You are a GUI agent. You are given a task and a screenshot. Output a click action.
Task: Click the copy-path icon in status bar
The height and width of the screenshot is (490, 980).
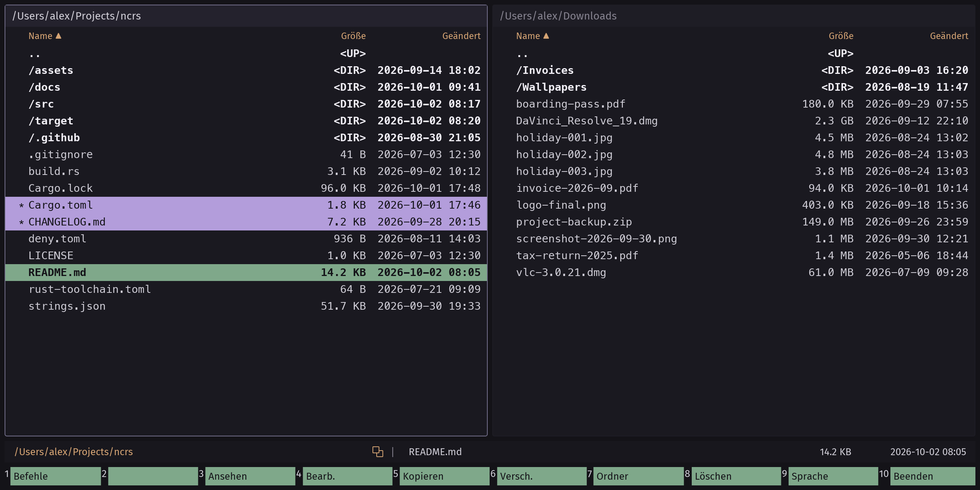(377, 452)
